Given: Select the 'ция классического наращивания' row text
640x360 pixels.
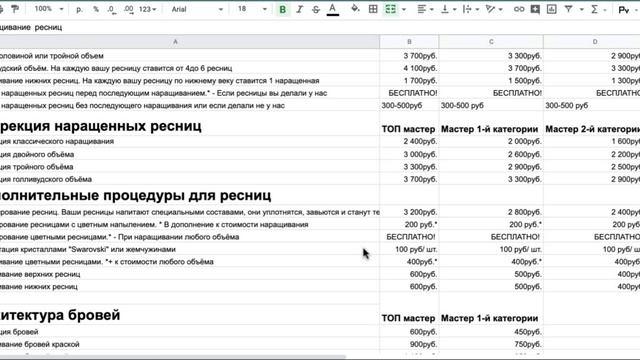Looking at the screenshot, I should 57,142.
